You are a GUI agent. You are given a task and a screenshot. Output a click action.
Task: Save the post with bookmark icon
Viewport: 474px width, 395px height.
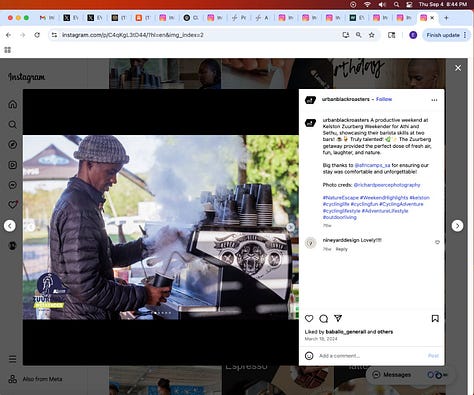tap(435, 319)
